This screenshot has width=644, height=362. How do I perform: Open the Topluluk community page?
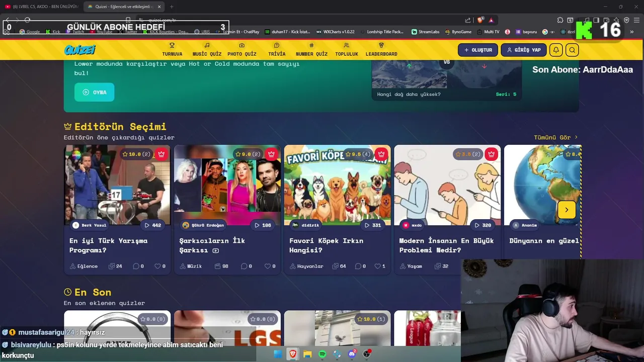point(347,50)
